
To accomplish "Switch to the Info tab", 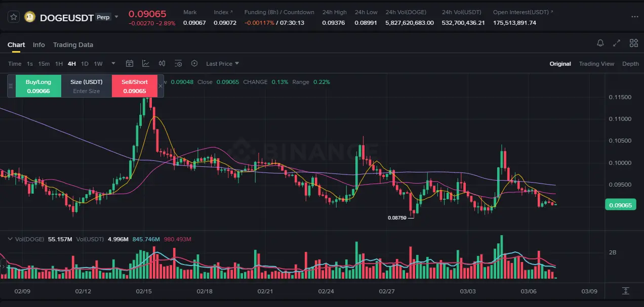I will [x=39, y=45].
